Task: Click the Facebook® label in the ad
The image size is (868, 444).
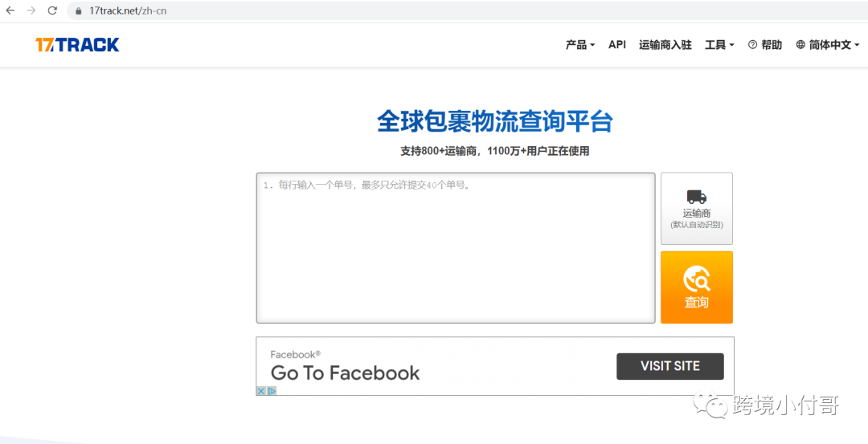Action: [x=296, y=354]
